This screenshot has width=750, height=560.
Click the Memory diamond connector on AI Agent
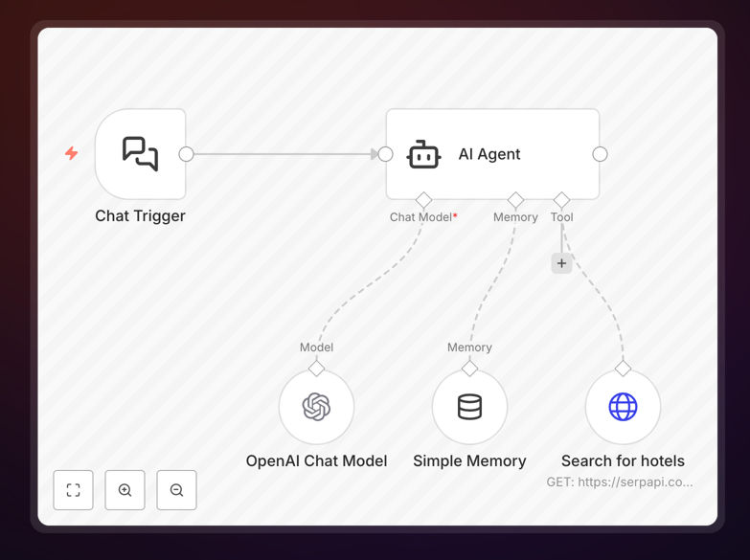pyautogui.click(x=515, y=200)
